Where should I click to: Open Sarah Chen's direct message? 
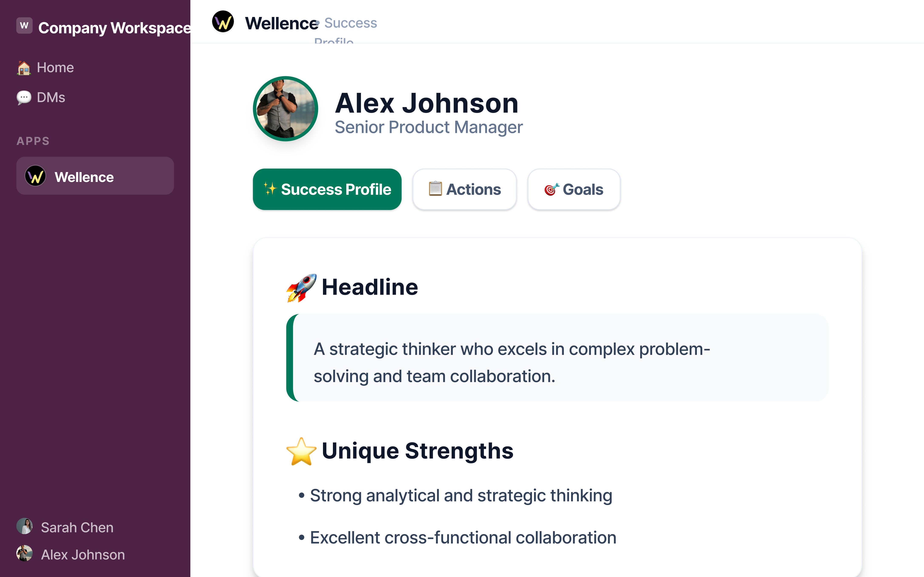pos(76,527)
